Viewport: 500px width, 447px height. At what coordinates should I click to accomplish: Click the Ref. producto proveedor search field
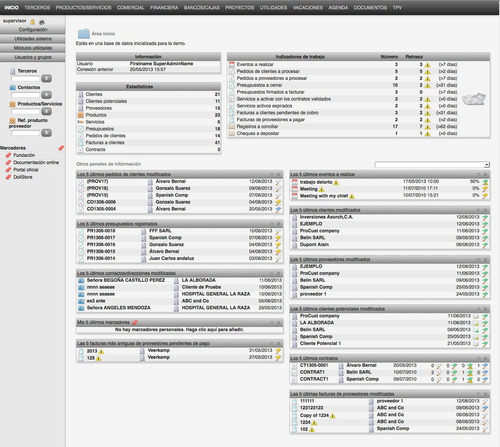(x=25, y=133)
